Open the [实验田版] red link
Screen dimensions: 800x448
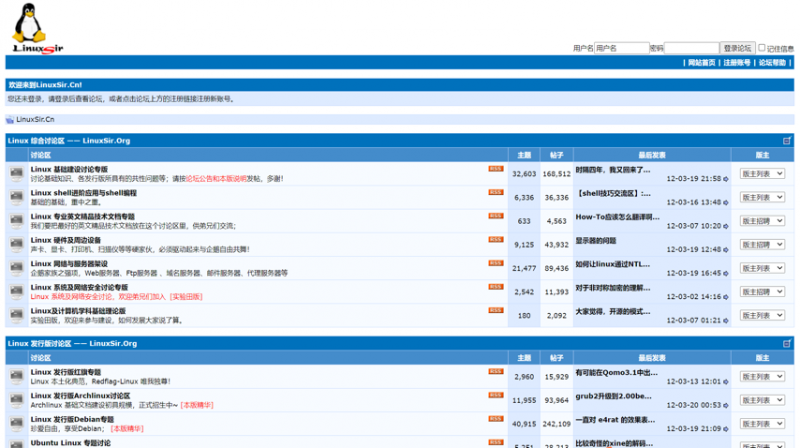coord(186,296)
